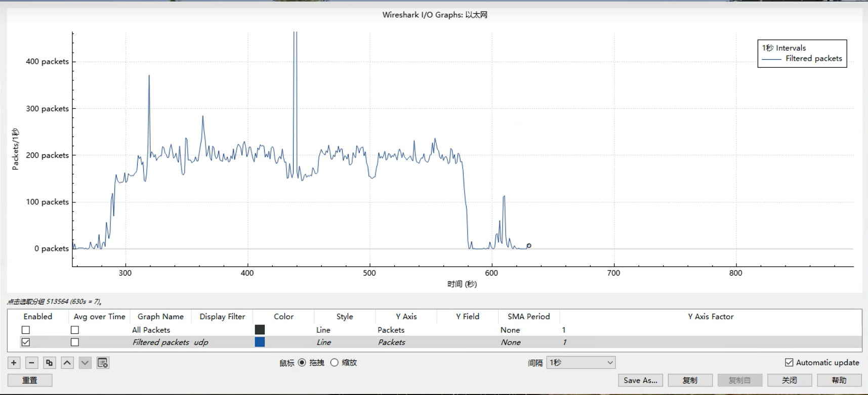Move the selected graph down
868x395 pixels.
tap(85, 363)
